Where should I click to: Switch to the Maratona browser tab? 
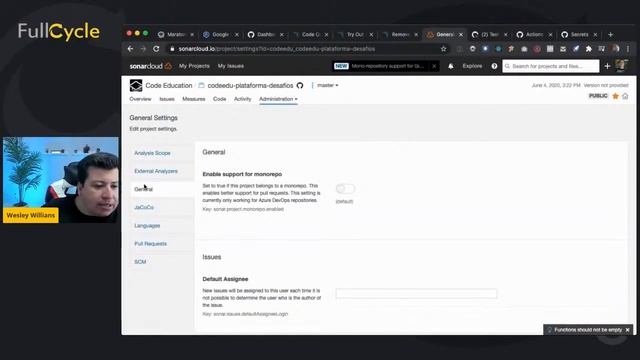point(176,35)
